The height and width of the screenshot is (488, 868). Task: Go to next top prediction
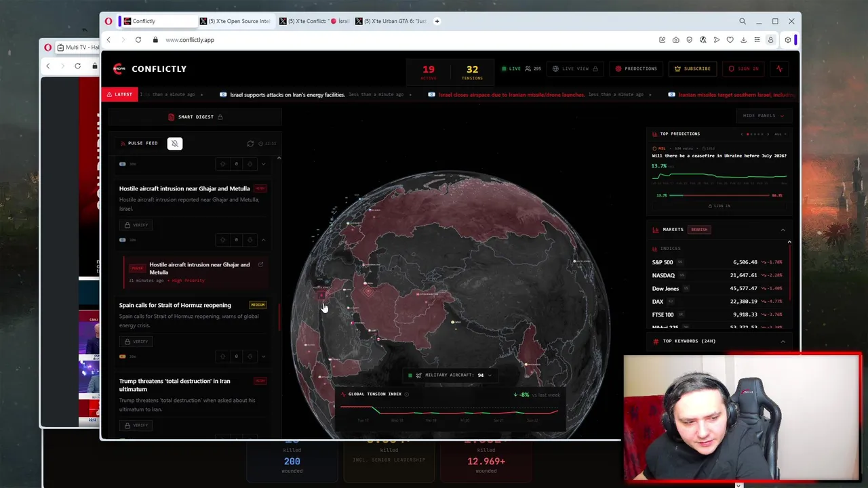(768, 134)
